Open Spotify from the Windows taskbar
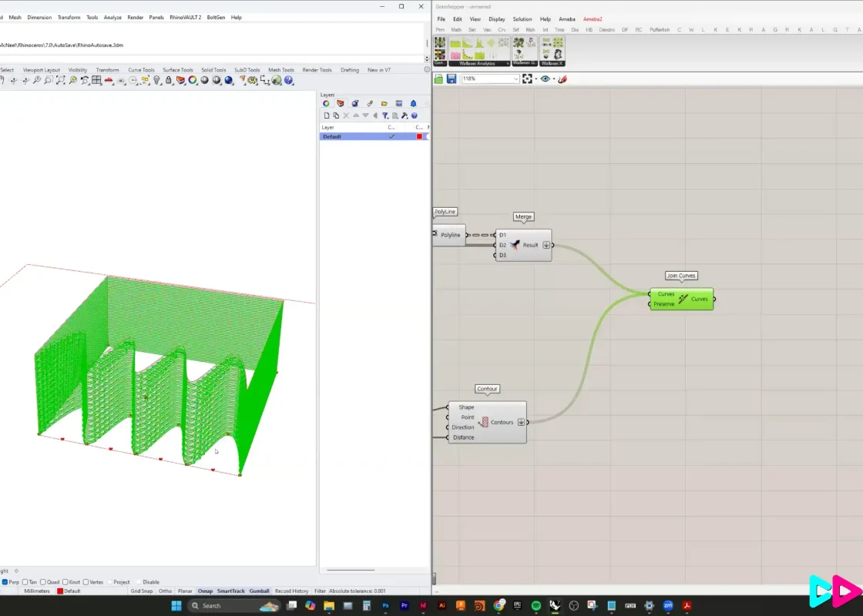The height and width of the screenshot is (616, 863). [x=536, y=606]
